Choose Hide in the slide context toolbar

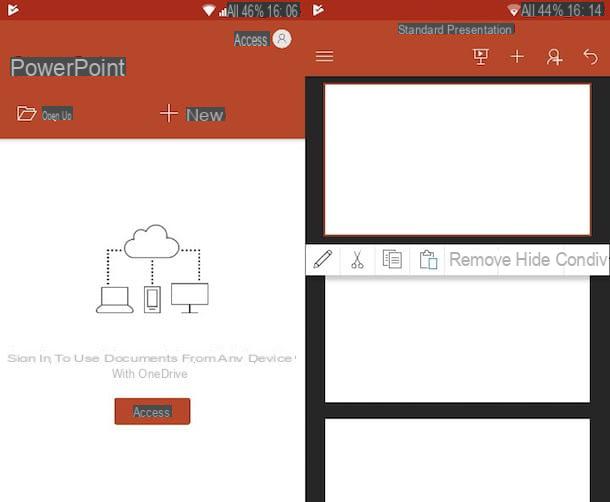(x=533, y=260)
